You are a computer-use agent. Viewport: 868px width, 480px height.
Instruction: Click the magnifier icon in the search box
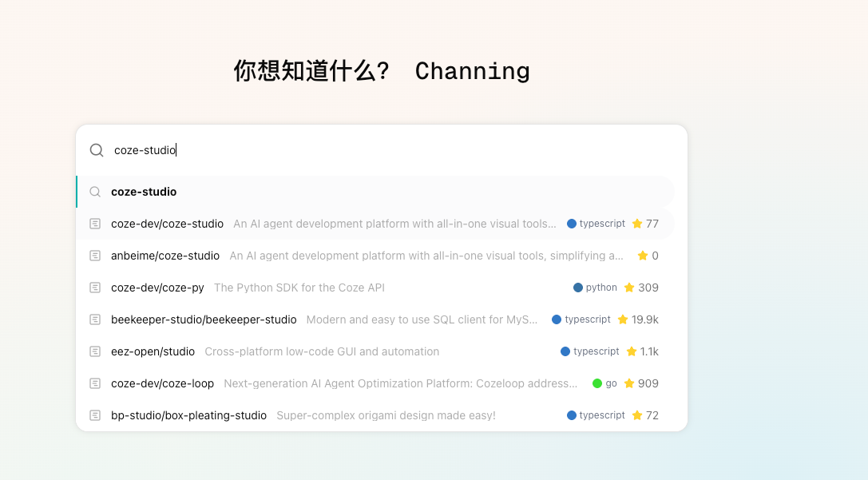point(97,150)
